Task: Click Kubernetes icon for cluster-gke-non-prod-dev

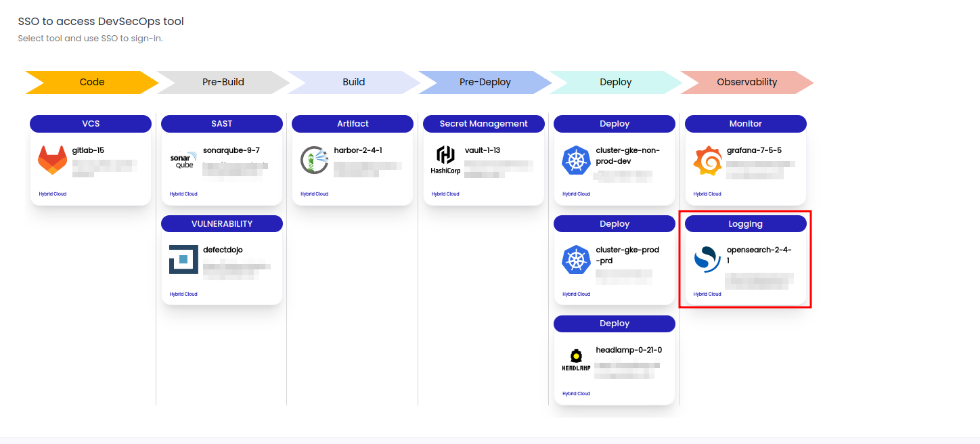Action: (x=577, y=160)
